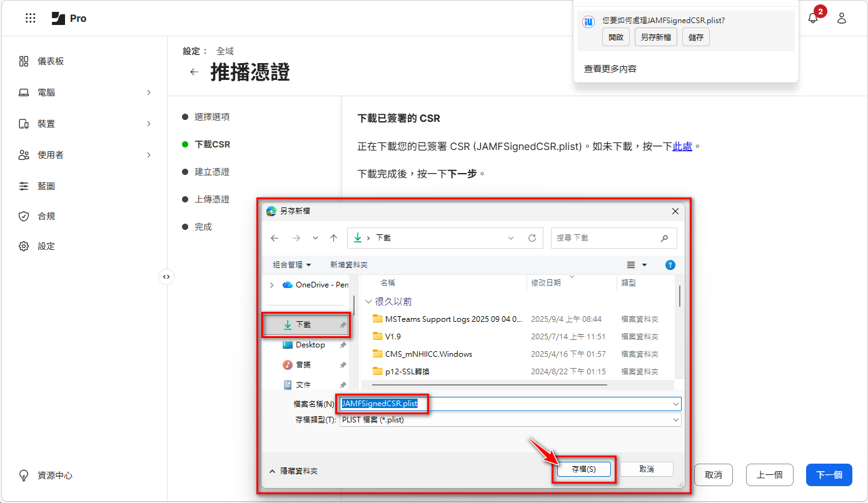The image size is (868, 503).
Task: Select the CMS_mNHIICC.Windows folder
Action: point(428,354)
